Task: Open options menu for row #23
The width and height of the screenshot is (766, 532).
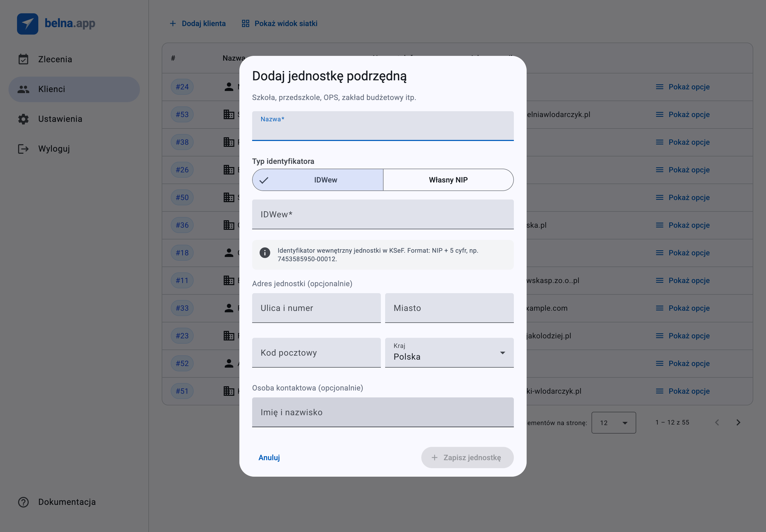Action: pos(683,336)
